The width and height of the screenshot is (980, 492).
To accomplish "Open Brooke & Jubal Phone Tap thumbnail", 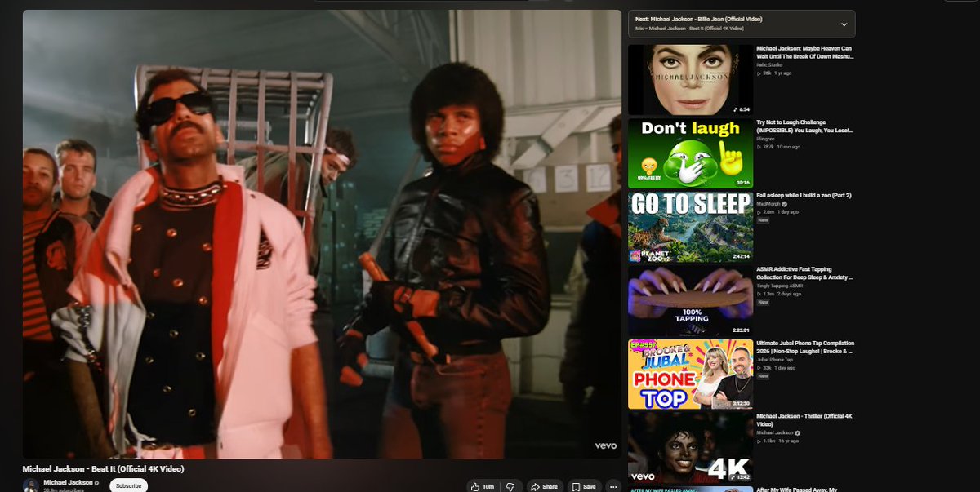I will [x=690, y=374].
